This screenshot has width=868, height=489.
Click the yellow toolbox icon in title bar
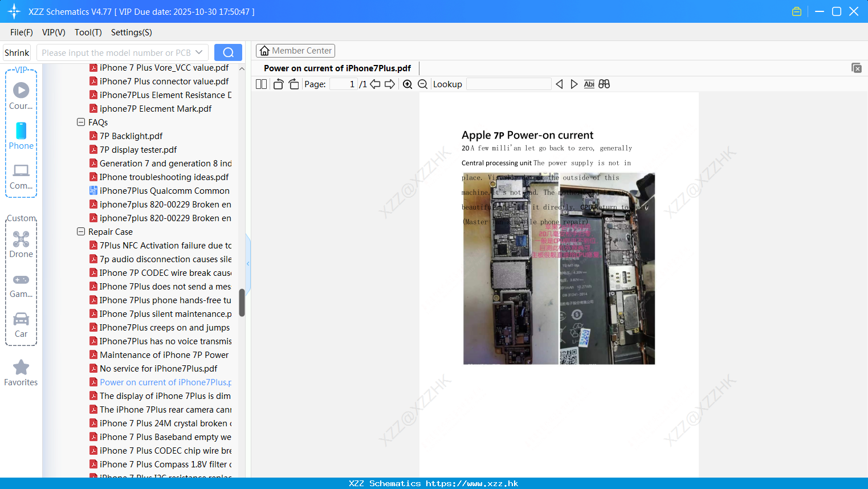pyautogui.click(x=797, y=11)
